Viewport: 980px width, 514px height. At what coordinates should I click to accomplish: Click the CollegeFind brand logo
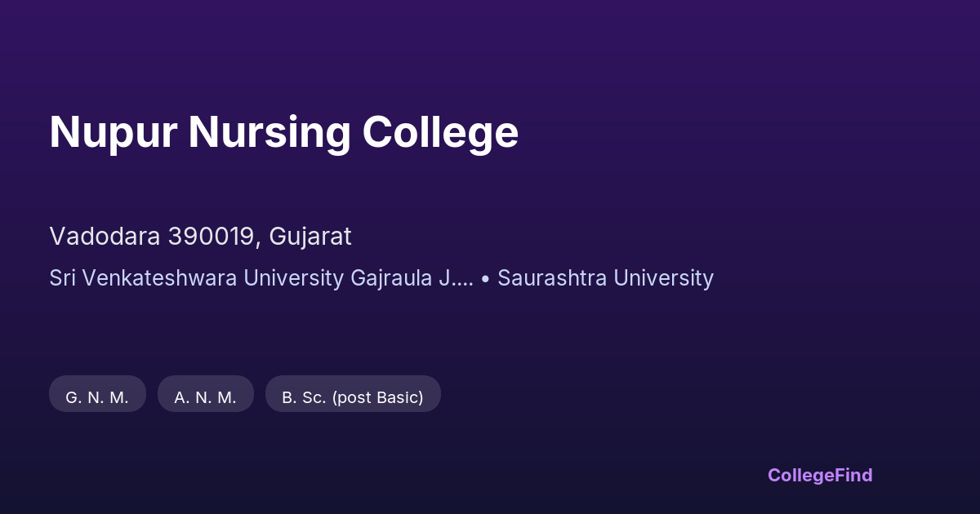820,475
